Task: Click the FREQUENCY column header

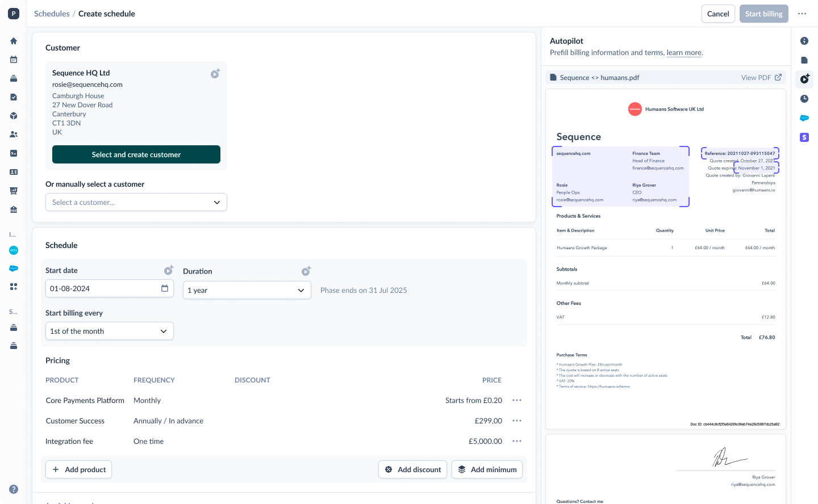Action: coord(154,380)
